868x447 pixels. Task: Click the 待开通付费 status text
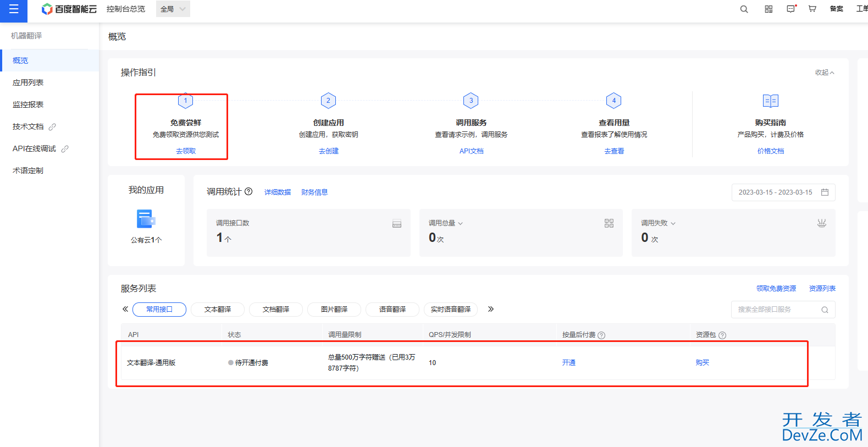click(x=252, y=363)
